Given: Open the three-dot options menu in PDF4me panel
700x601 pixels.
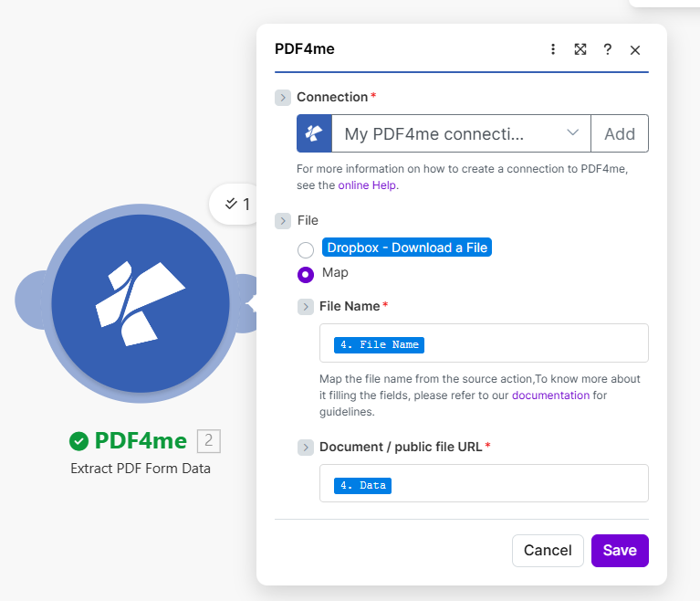Looking at the screenshot, I should (552, 49).
